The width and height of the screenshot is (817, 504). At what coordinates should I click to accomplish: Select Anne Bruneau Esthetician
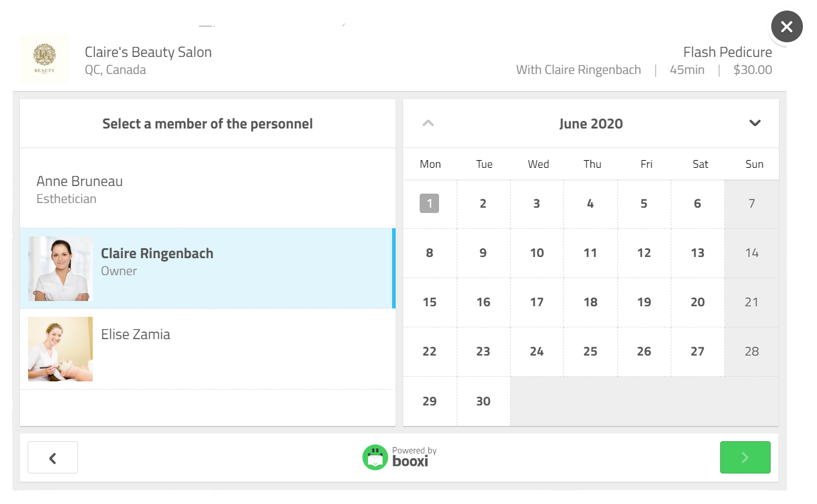208,188
